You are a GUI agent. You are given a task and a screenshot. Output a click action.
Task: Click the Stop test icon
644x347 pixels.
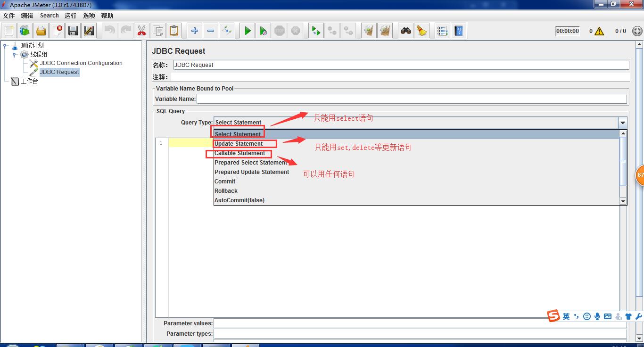(x=280, y=31)
